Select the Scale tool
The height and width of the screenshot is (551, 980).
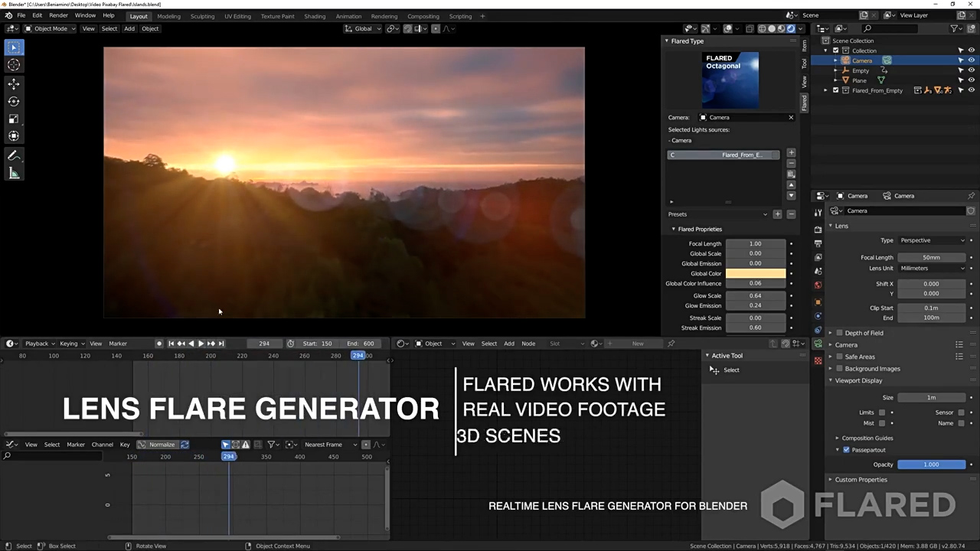click(x=14, y=119)
